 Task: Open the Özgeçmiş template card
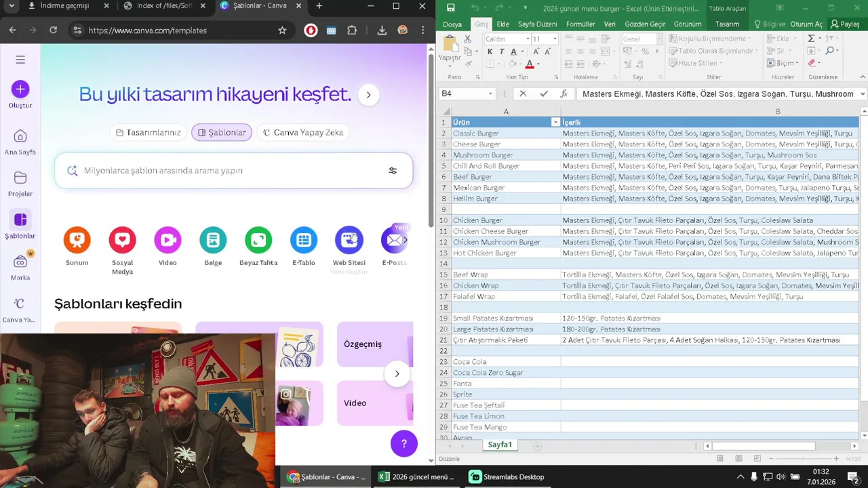coord(375,344)
